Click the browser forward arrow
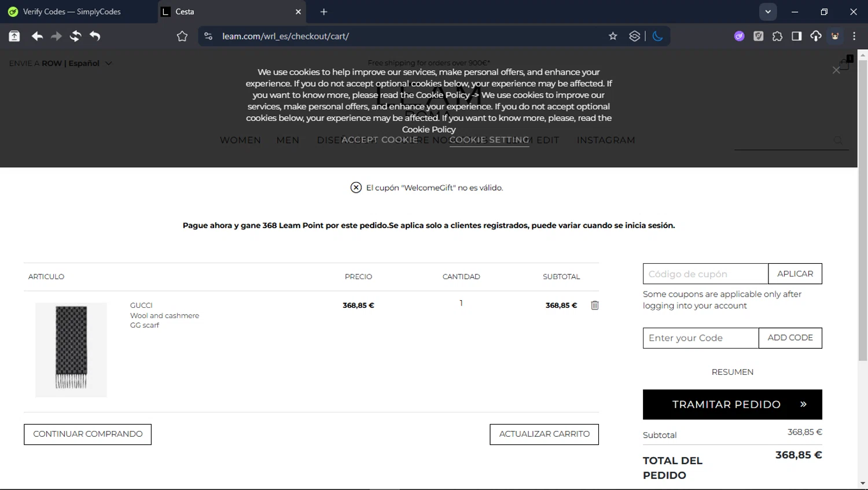The height and width of the screenshot is (490, 868). click(x=56, y=36)
